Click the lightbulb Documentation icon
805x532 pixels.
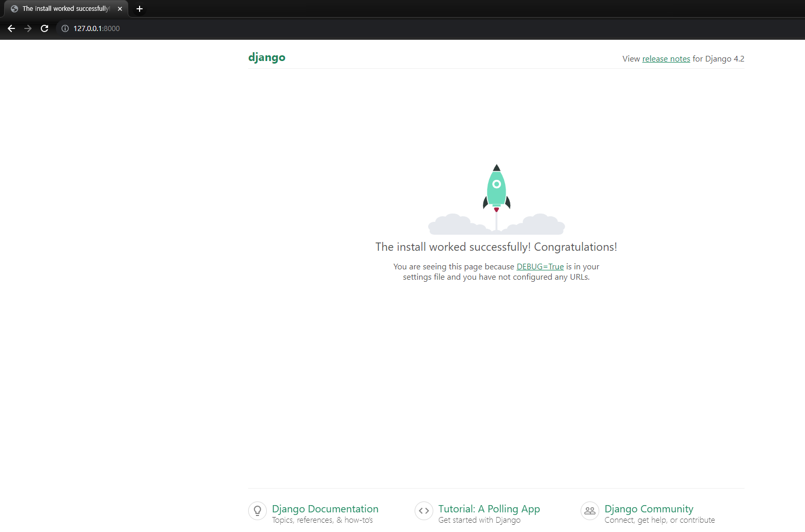257,511
